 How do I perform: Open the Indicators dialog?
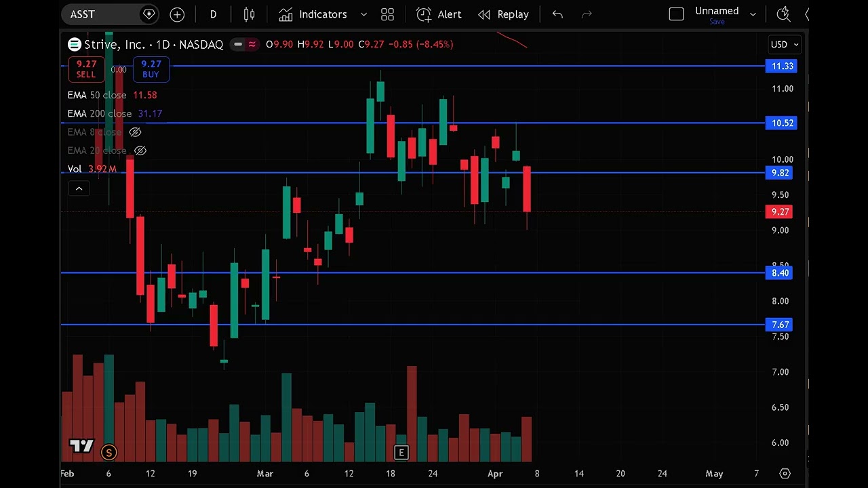(x=313, y=14)
